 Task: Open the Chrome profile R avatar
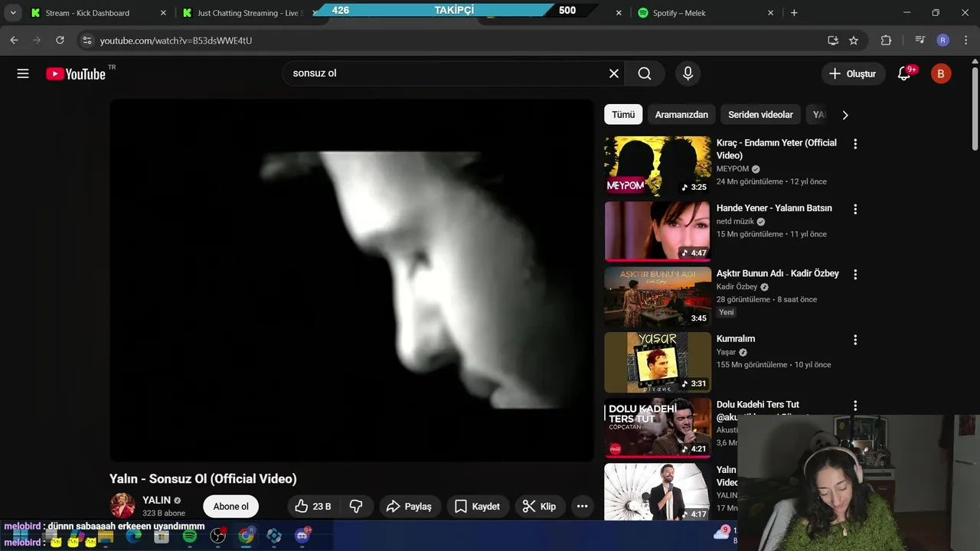(943, 40)
